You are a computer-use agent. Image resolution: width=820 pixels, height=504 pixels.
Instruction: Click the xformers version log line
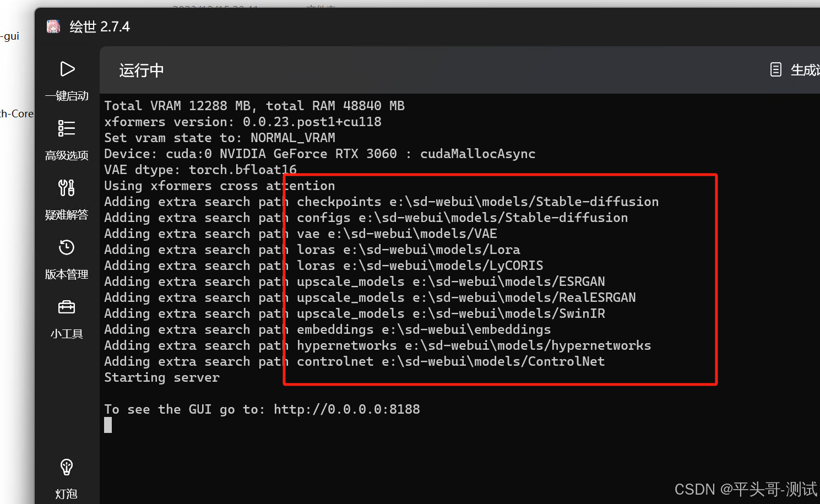[x=243, y=122]
